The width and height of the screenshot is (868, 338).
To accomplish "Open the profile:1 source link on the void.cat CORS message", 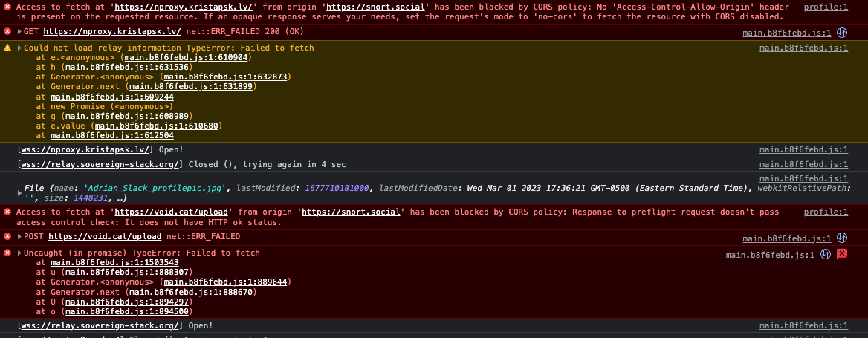I will [x=826, y=212].
